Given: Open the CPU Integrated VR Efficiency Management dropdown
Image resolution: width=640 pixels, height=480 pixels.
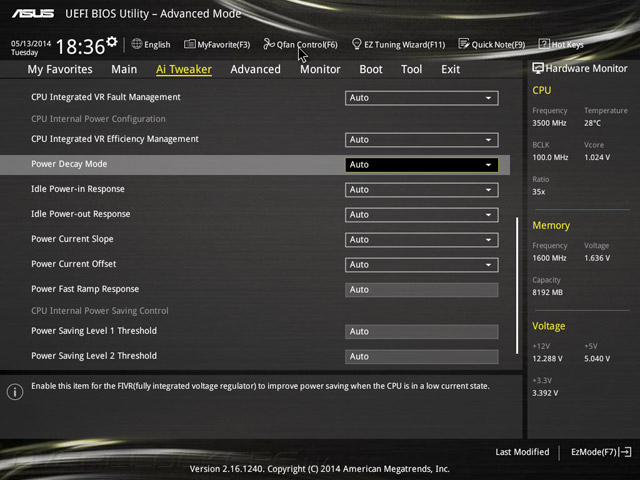Looking at the screenshot, I should click(421, 140).
